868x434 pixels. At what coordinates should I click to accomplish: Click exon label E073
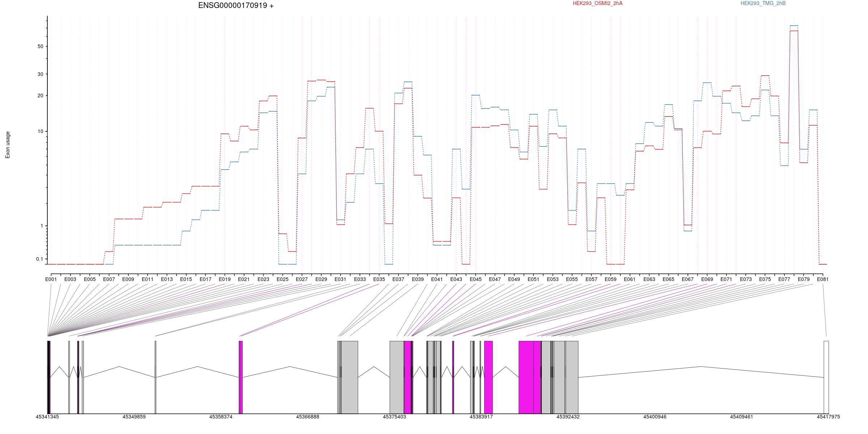(745, 279)
